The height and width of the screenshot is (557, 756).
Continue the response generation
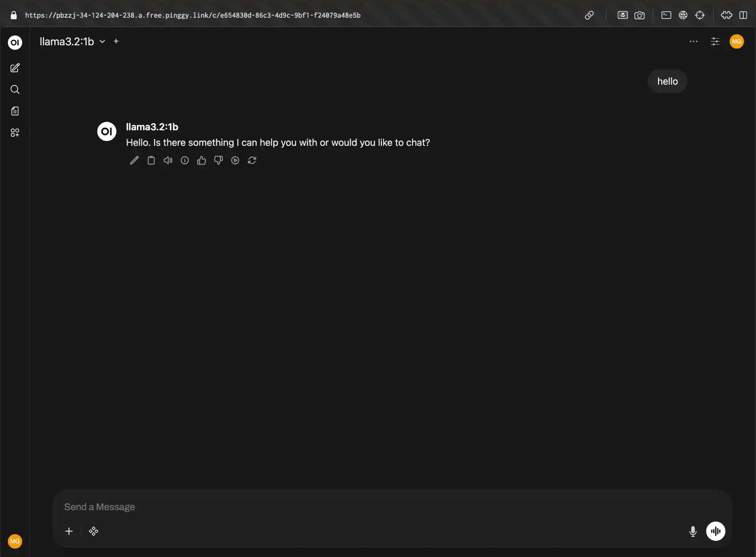(x=235, y=160)
